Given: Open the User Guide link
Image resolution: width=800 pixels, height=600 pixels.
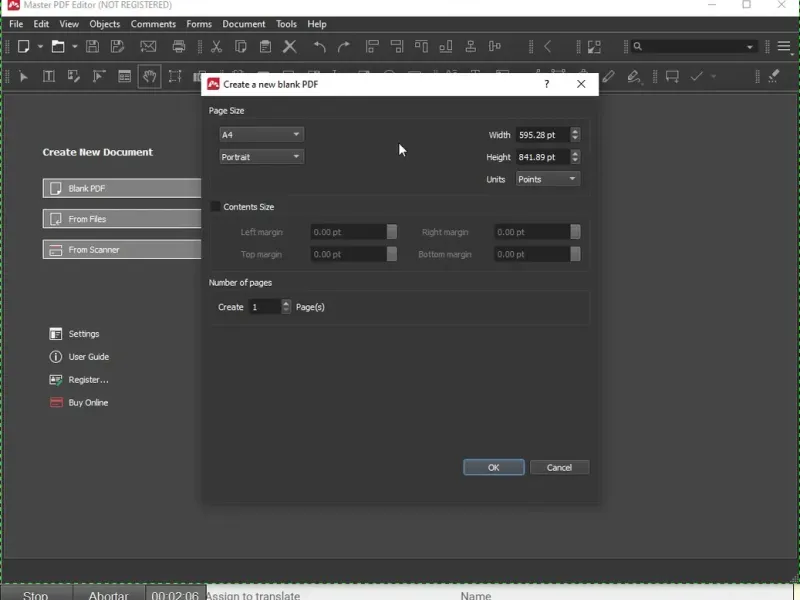Looking at the screenshot, I should click(88, 357).
